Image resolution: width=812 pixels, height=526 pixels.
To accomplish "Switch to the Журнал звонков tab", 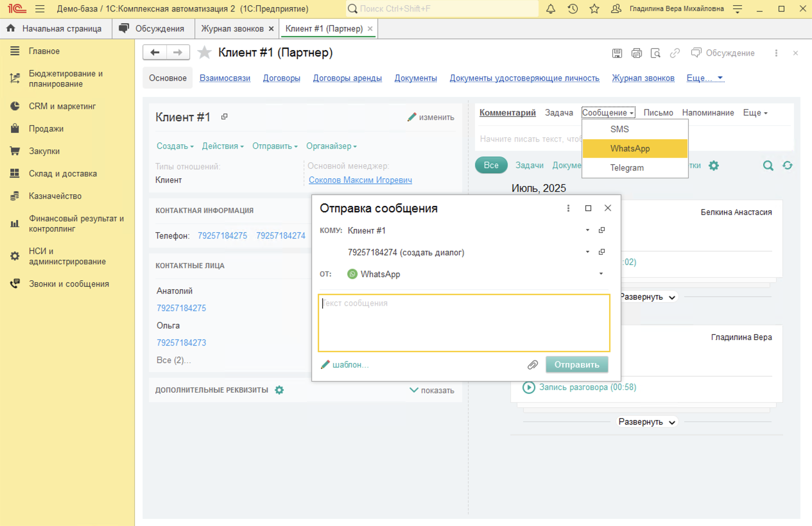I will pos(232,29).
